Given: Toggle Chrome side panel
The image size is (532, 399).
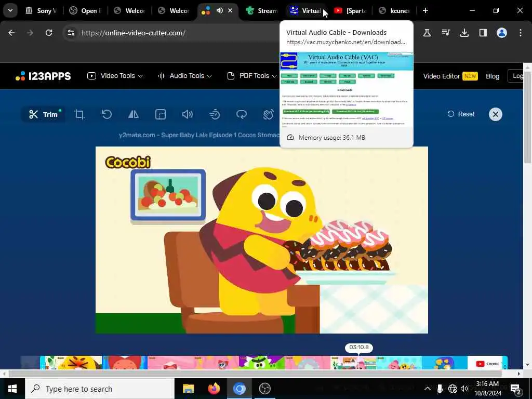Looking at the screenshot, I should click(x=483, y=33).
